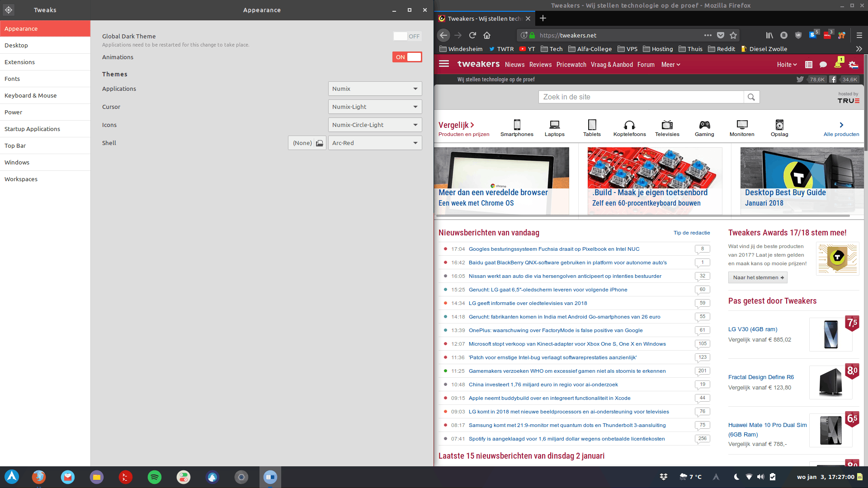Open the Shell theme Arc-Red dropdown
Viewport: 868px width, 488px height.
pos(375,143)
